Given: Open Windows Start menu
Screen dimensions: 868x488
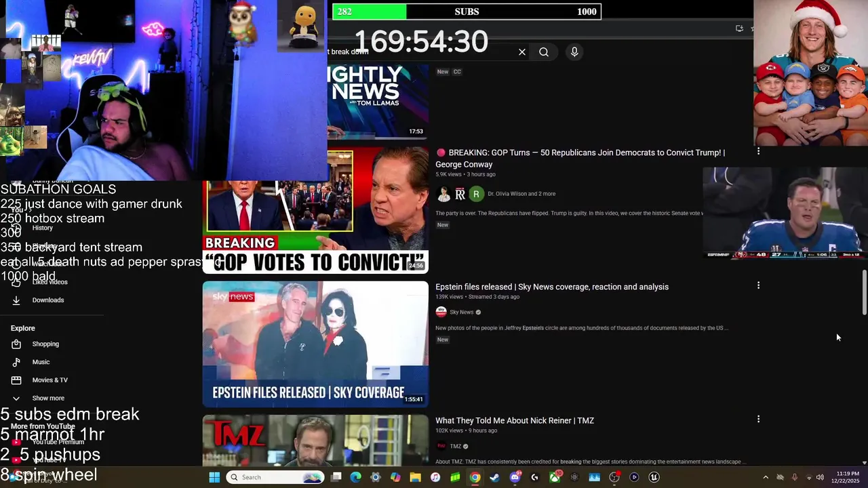Looking at the screenshot, I should (x=214, y=477).
